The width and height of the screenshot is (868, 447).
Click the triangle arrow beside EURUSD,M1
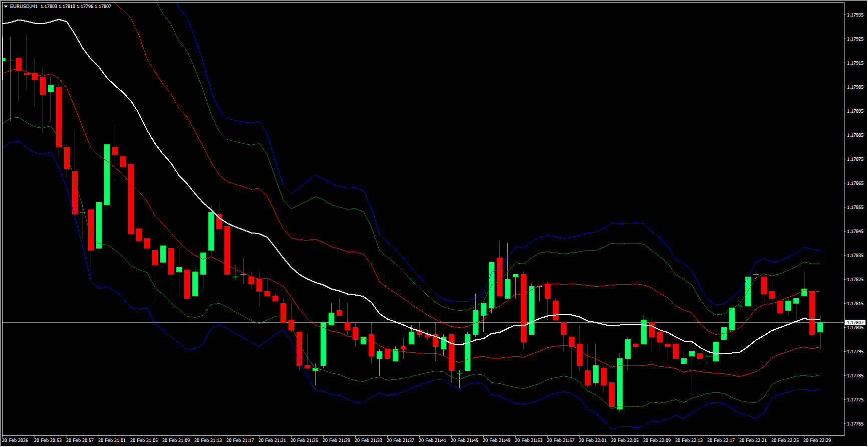point(6,7)
